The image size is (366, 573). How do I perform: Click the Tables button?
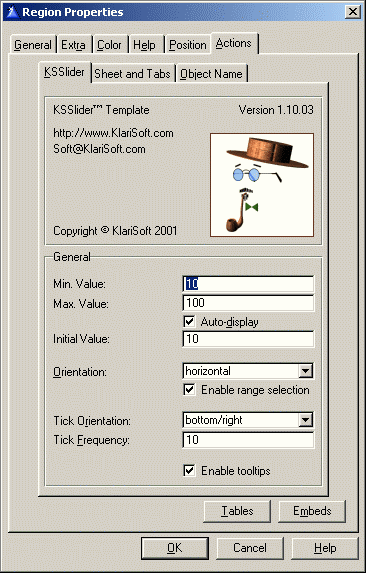[237, 511]
